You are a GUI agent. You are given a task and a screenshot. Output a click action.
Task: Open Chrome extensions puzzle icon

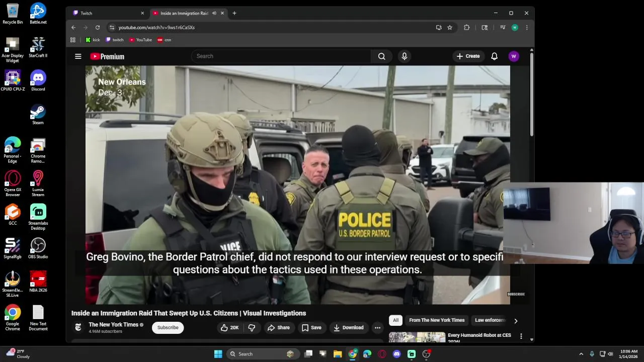click(x=467, y=28)
